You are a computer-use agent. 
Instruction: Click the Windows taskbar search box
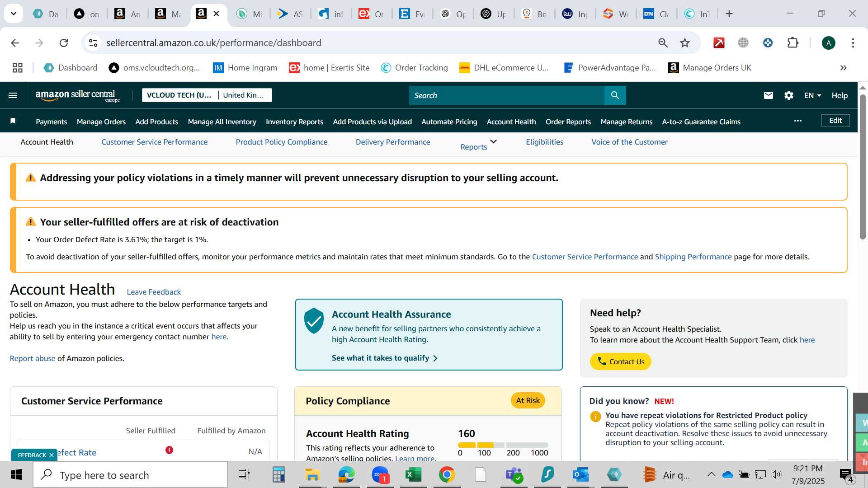pos(130,475)
